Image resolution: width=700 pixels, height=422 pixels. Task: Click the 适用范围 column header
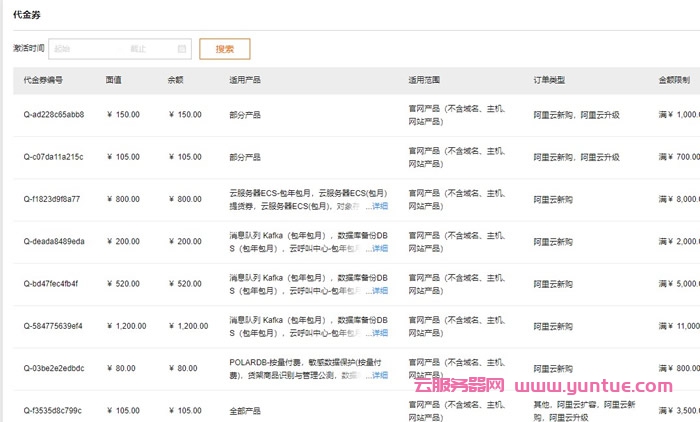(424, 80)
